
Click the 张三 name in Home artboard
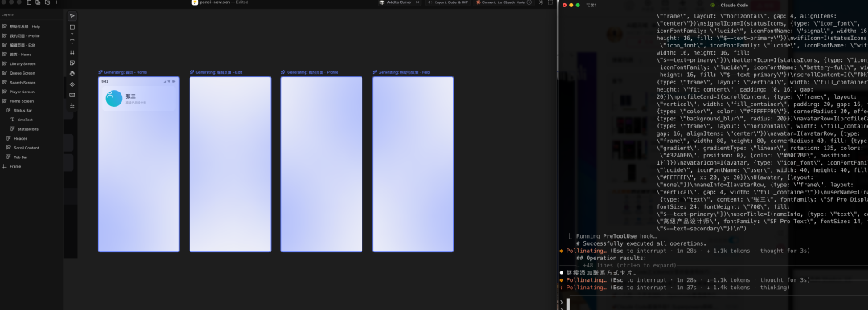(x=131, y=96)
